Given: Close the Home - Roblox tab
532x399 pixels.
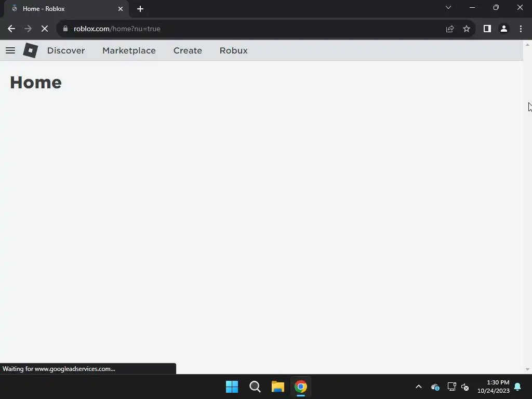Looking at the screenshot, I should point(121,9).
